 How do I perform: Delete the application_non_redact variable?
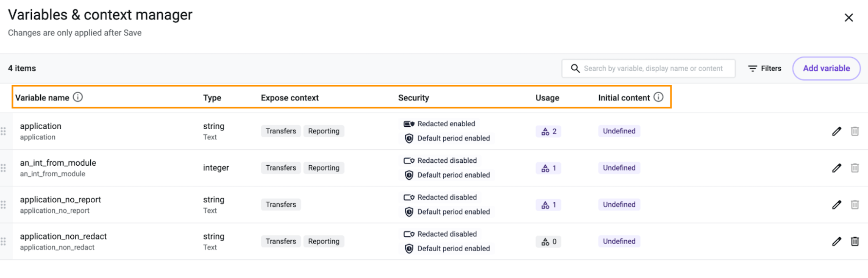[x=855, y=242]
